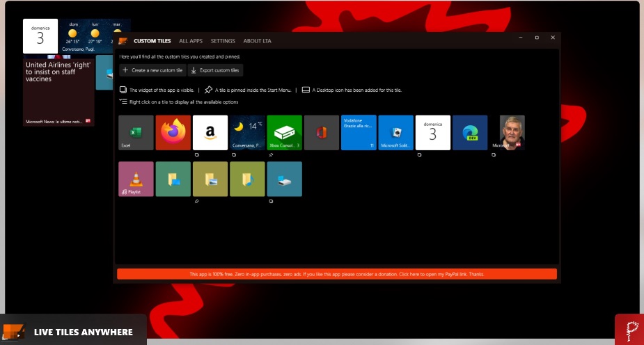644x345 pixels.
Task: Switch to the Custom Tiles tab
Action: [x=152, y=41]
